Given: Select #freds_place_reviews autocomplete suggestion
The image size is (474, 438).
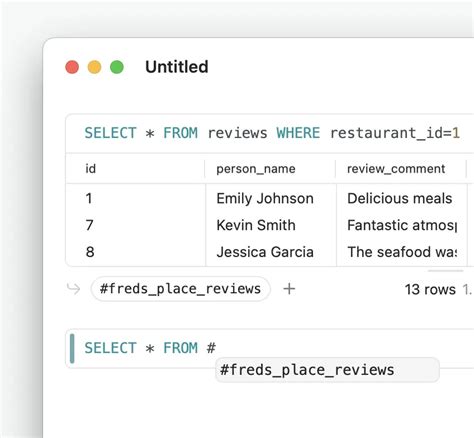Looking at the screenshot, I should tap(327, 370).
